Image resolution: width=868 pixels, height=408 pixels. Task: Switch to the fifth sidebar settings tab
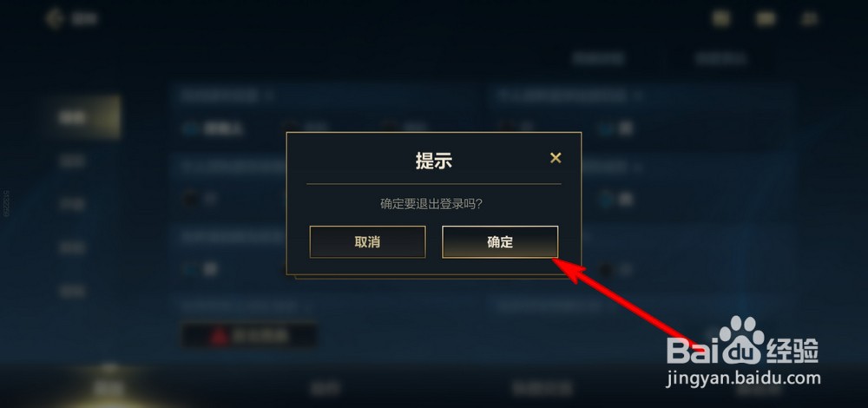click(72, 291)
